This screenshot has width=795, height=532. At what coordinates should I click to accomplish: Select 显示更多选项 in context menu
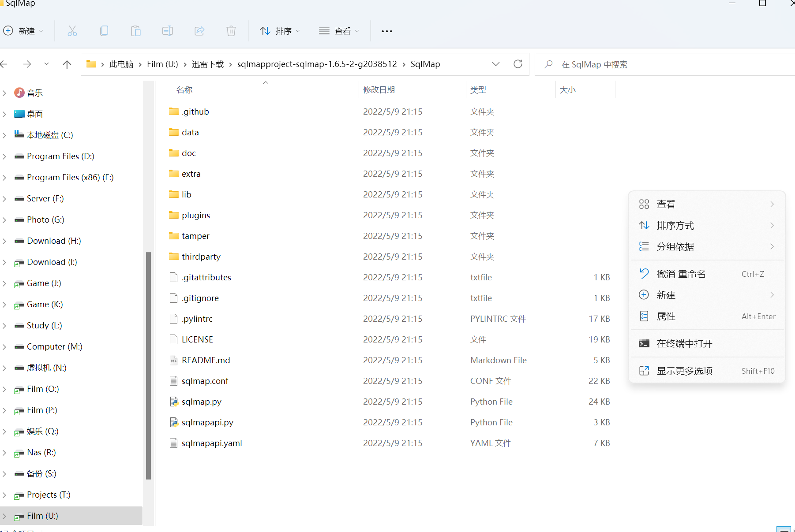[x=684, y=371]
